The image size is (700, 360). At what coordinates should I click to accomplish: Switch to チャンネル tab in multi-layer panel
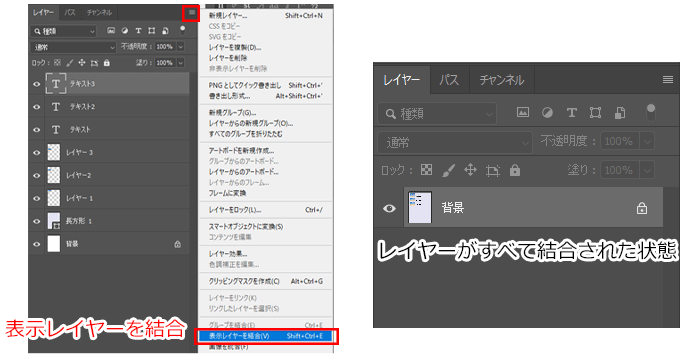click(99, 13)
